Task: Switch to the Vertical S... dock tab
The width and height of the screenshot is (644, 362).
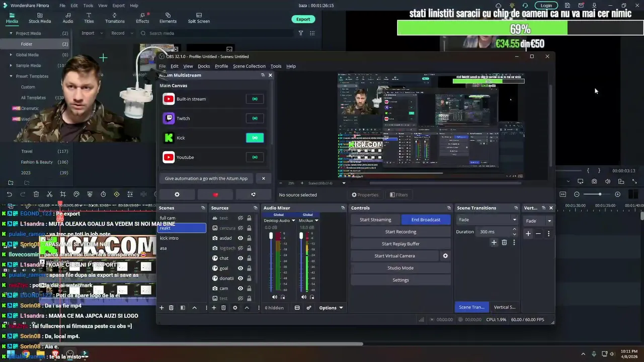Action: 505,307
